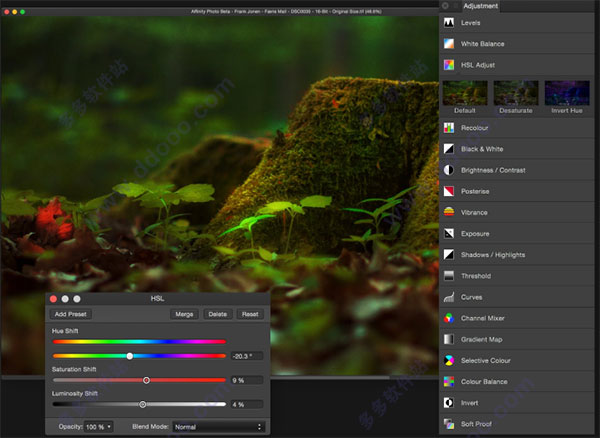Screen dimensions: 600x438
Task: Click the Posterise adjustment icon
Action: pos(449,191)
